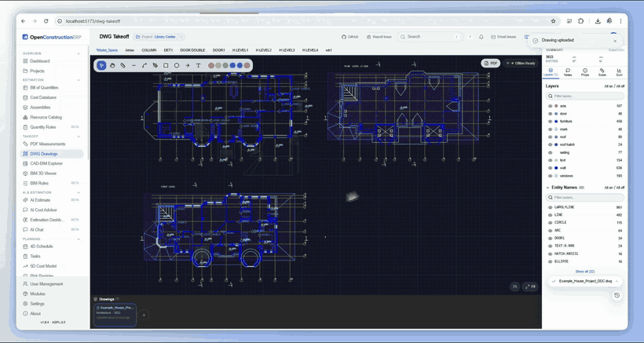Switch to the DOOR DOUBLE layout tab
Screen dimensions: 644x343
(x=192, y=50)
